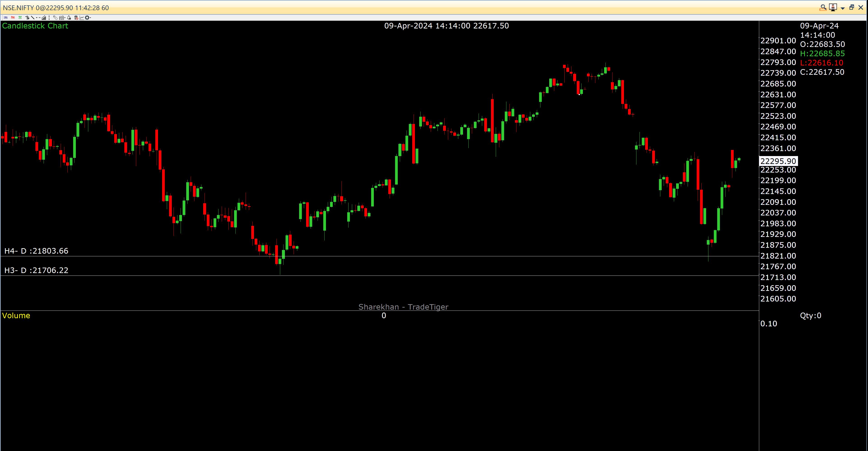Expand the settings gear dropdown arrow
Screen dimensions: 868x451
click(x=91, y=18)
